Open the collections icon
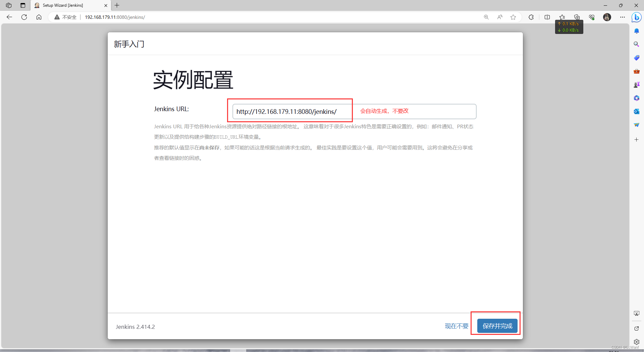Viewport: 644px width, 352px height. coord(577,17)
